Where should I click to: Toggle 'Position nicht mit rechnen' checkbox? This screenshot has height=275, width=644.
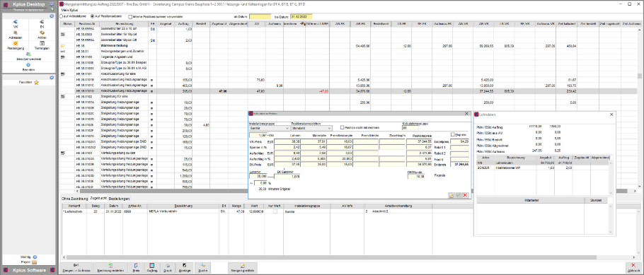point(343,128)
